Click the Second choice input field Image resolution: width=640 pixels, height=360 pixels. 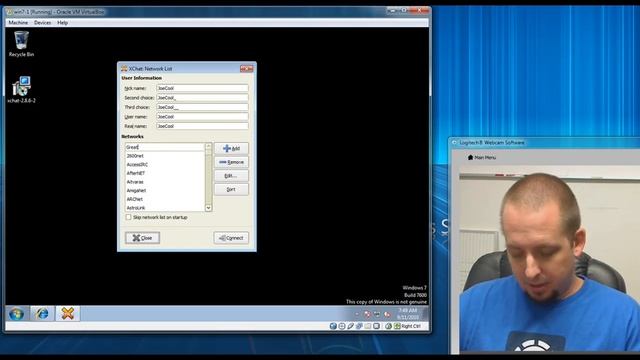(202, 98)
